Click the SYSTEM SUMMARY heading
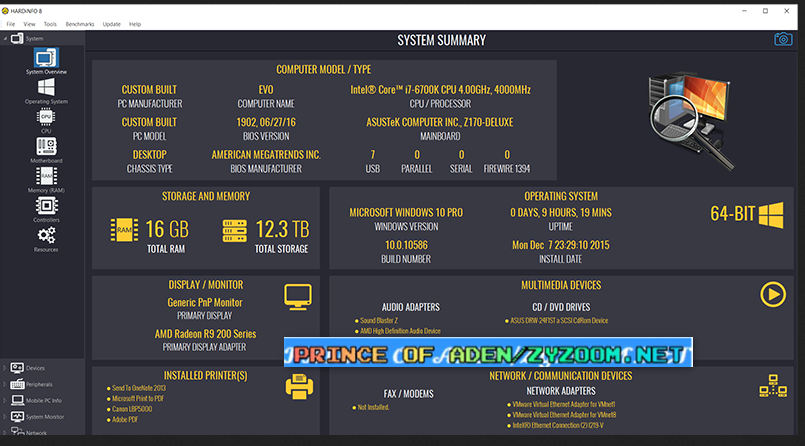805x446 pixels. 442,40
